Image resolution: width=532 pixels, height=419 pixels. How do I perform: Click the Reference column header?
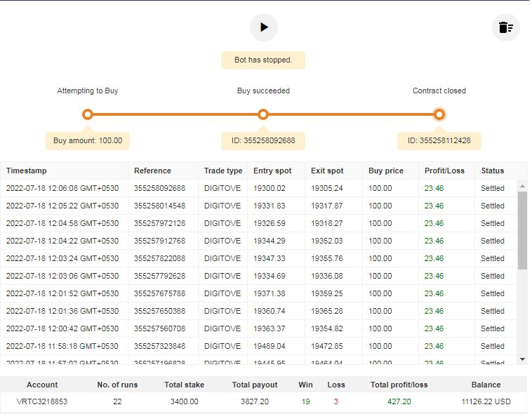point(152,171)
